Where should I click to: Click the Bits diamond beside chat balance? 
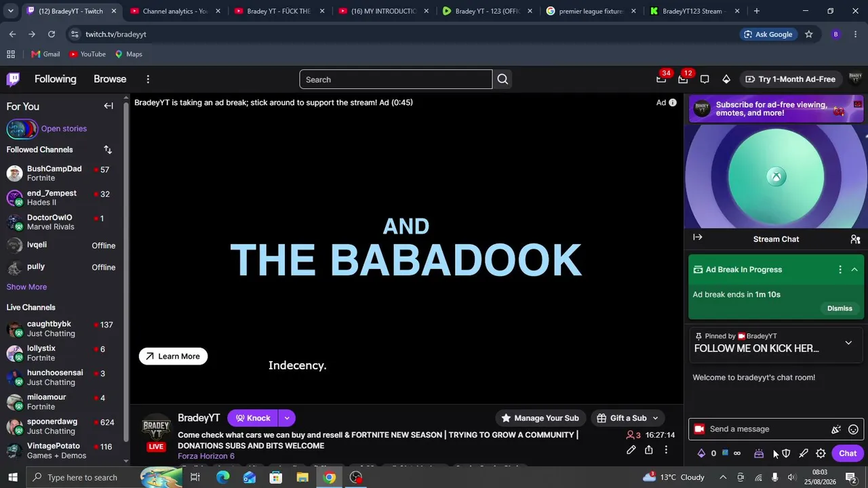click(x=701, y=453)
